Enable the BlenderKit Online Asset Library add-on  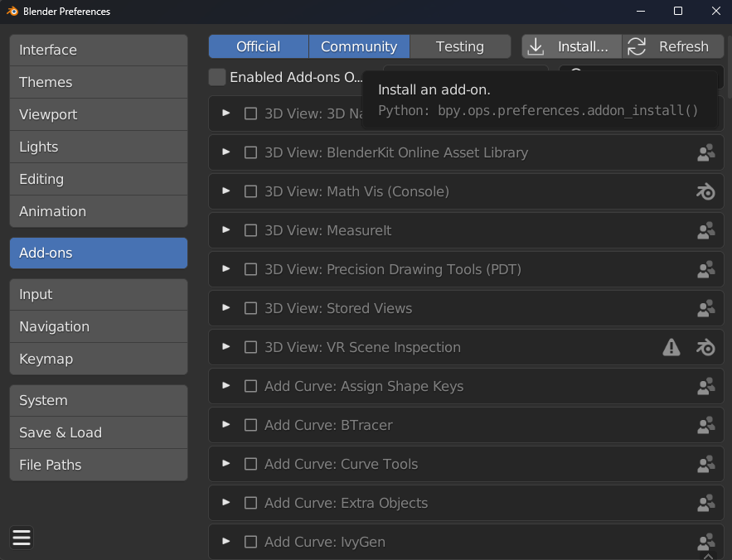250,152
